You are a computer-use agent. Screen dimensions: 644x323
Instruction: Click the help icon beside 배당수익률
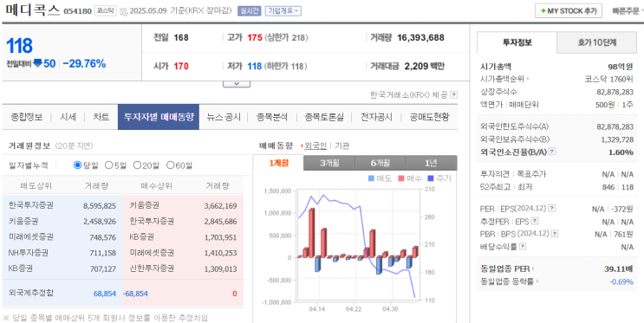[523, 247]
